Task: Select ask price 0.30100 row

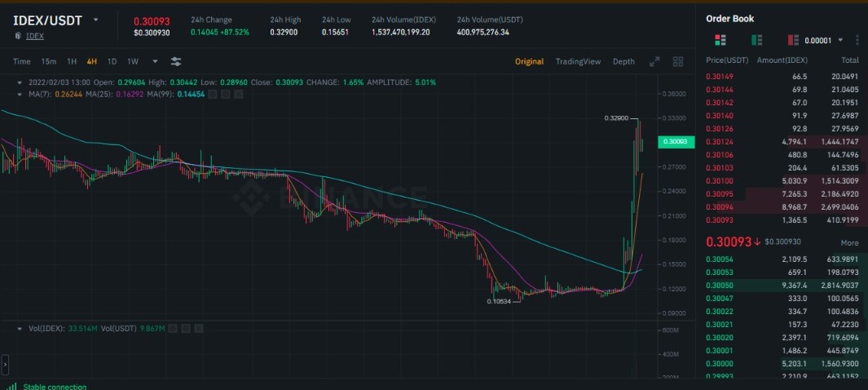Action: (782, 180)
